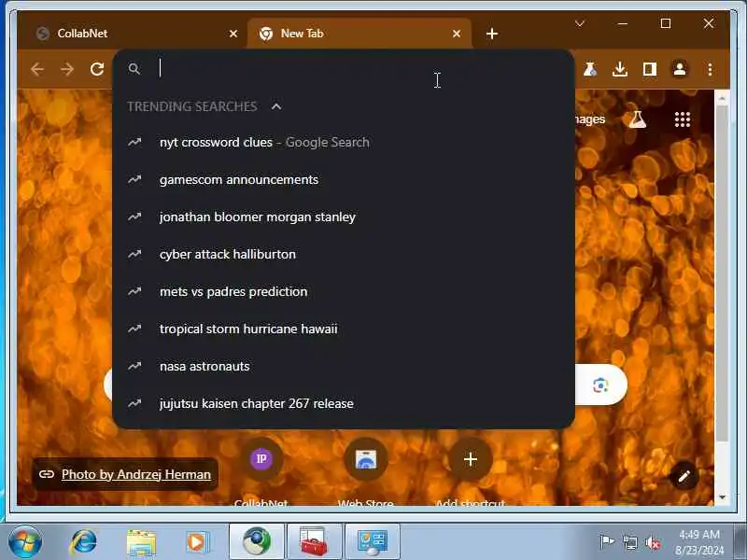Click page scrollbar up arrow
Viewport: 747px width, 560px height.
point(722,99)
